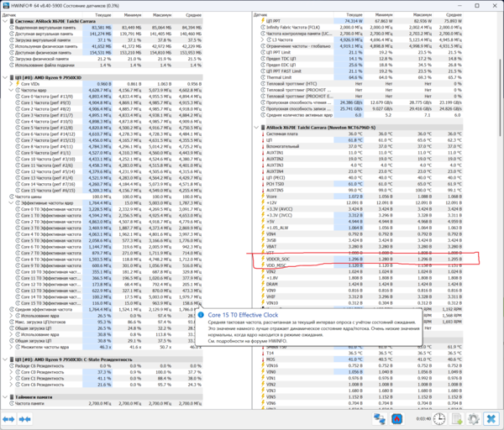Collapse the C-State Резидентность group

pos(5,359)
